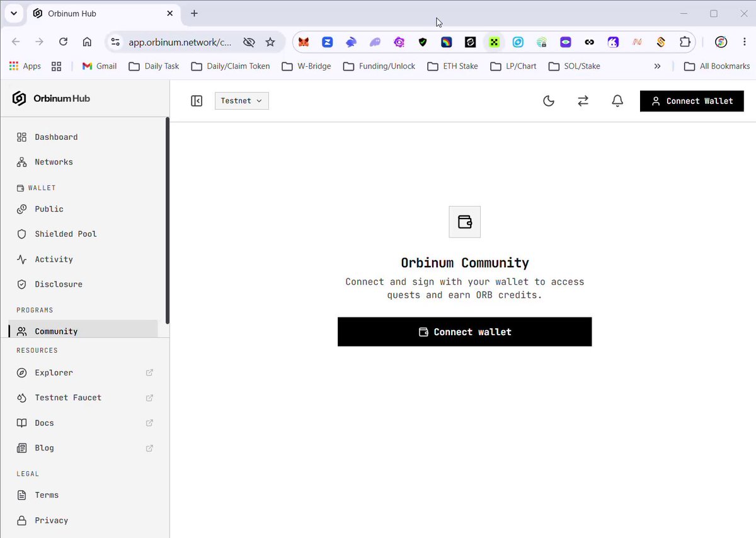
Task: Toggle the crossed-eye tracking protection icon
Action: point(249,42)
